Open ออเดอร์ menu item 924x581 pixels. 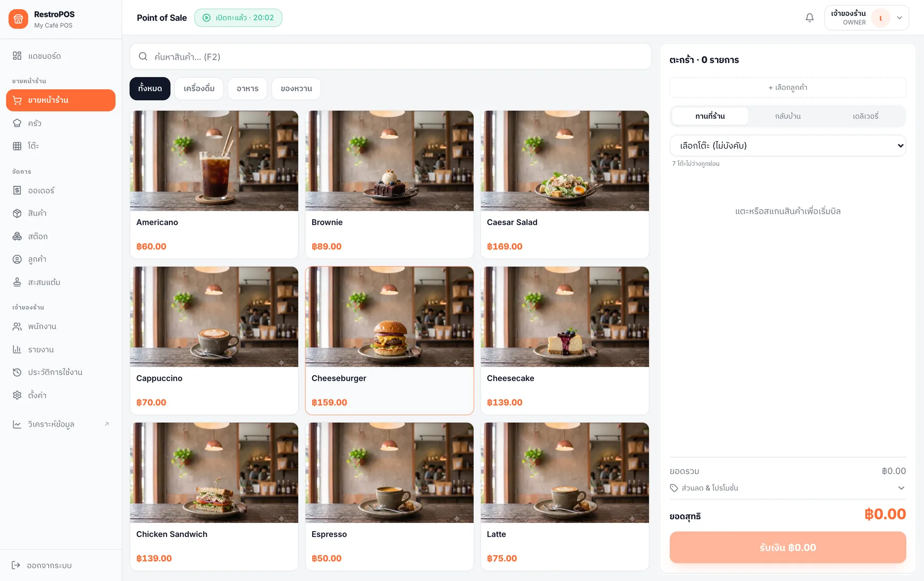pos(61,191)
